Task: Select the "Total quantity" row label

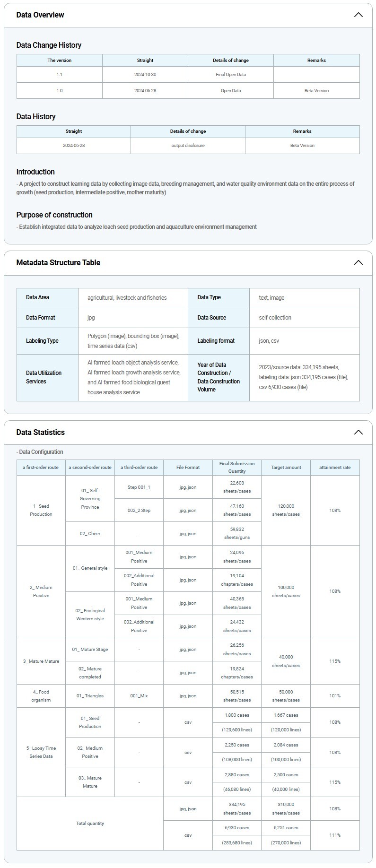Action: tap(90, 824)
